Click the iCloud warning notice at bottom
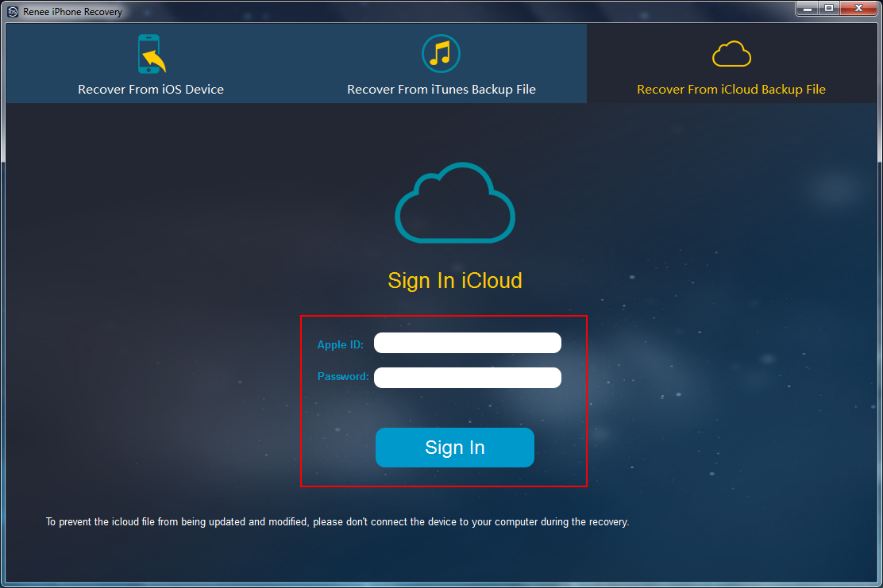The image size is (883, 588). [x=337, y=522]
